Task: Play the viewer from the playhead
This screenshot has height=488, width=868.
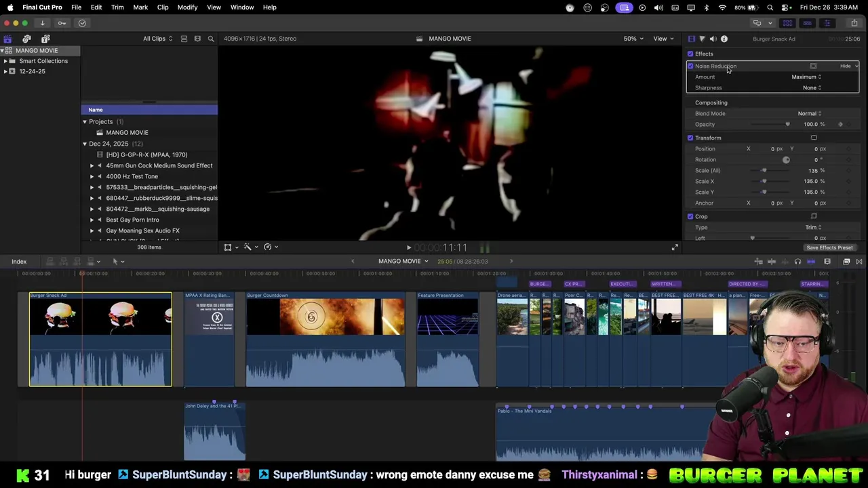Action: point(408,247)
